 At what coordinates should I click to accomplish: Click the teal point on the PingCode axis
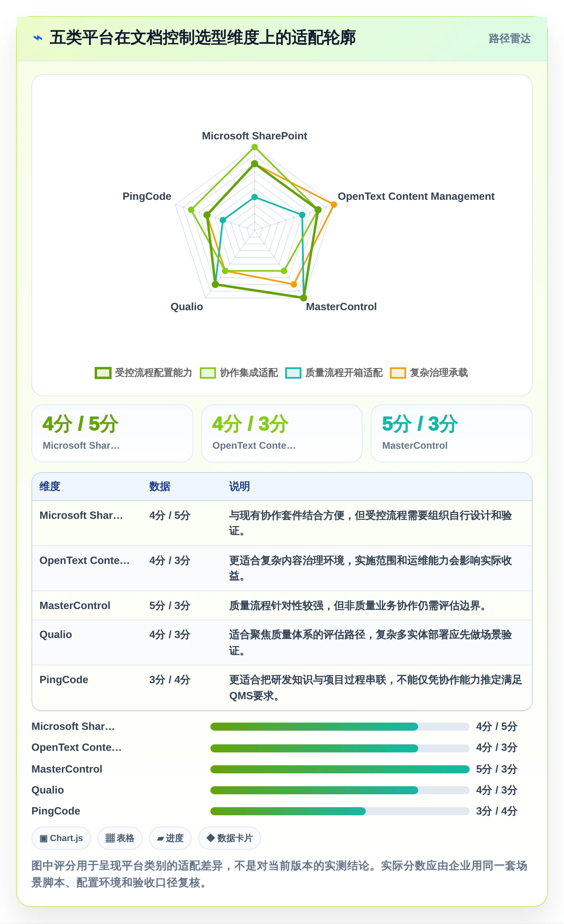click(223, 220)
